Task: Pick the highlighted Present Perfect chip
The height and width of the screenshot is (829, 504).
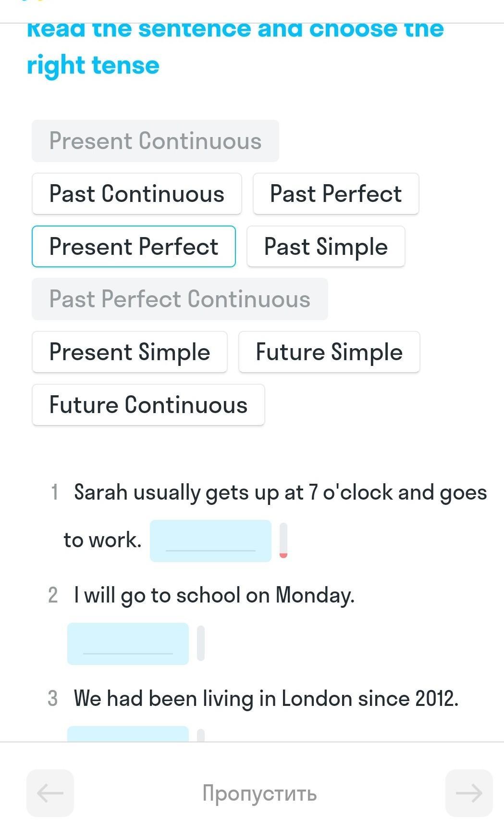Action: (134, 247)
